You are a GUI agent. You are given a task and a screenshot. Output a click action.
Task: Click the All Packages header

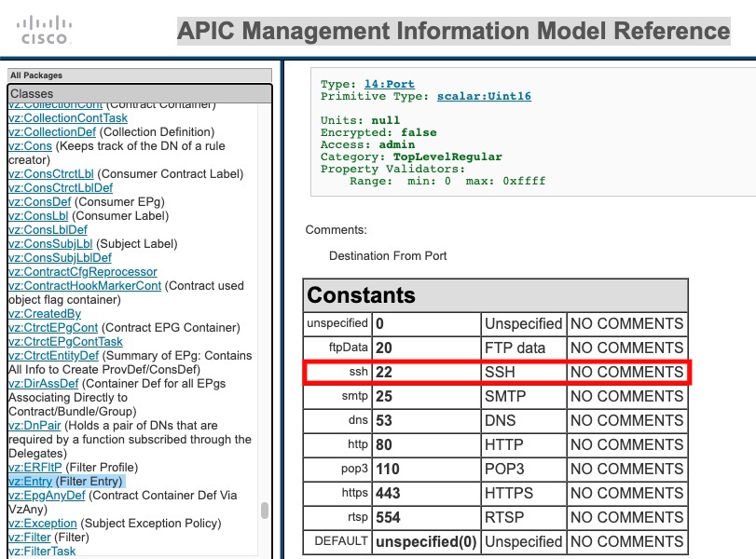(x=36, y=75)
